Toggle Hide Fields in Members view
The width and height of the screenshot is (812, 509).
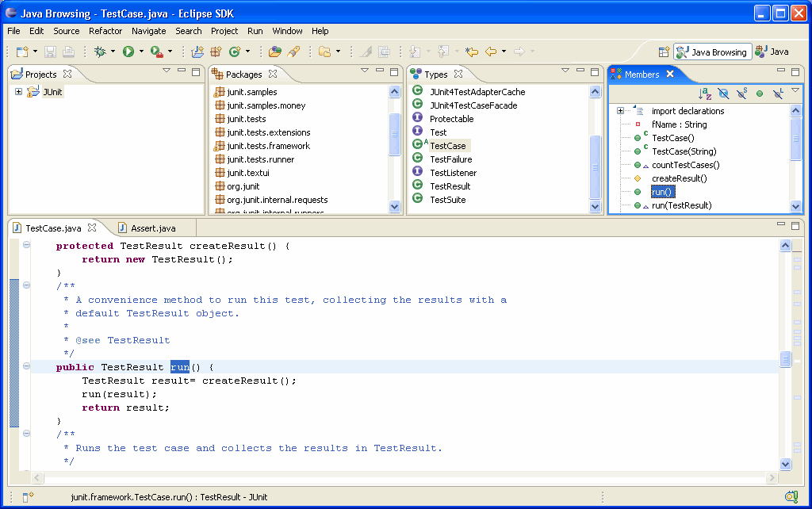tap(723, 94)
